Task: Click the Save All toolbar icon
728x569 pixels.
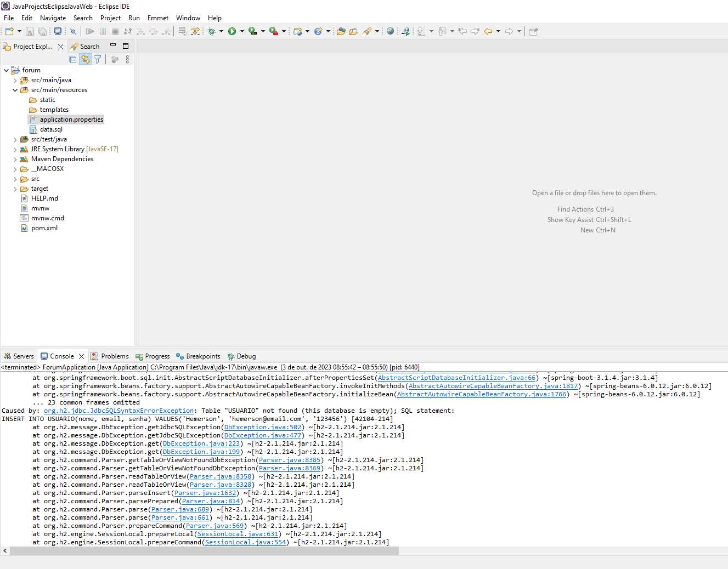Action: pos(42,31)
